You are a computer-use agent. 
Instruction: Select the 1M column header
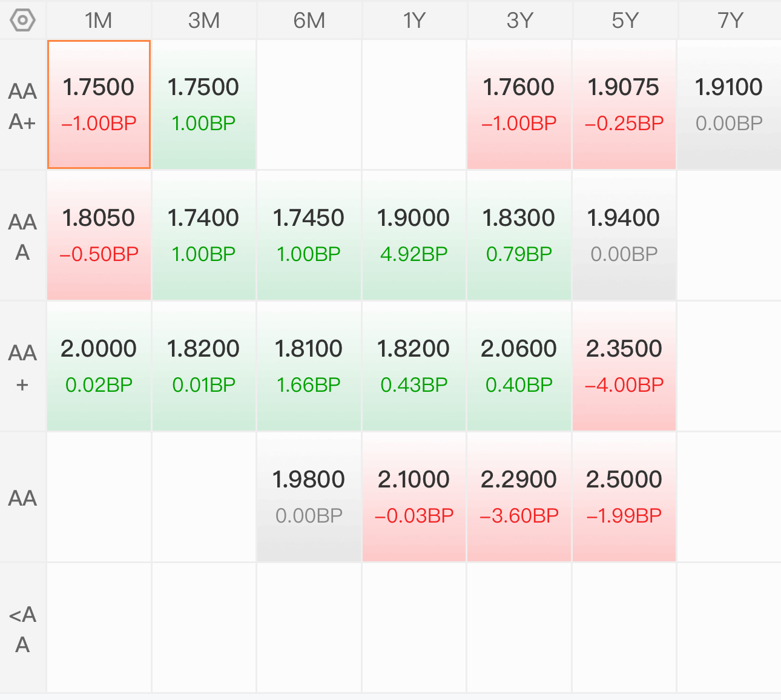pos(99,20)
